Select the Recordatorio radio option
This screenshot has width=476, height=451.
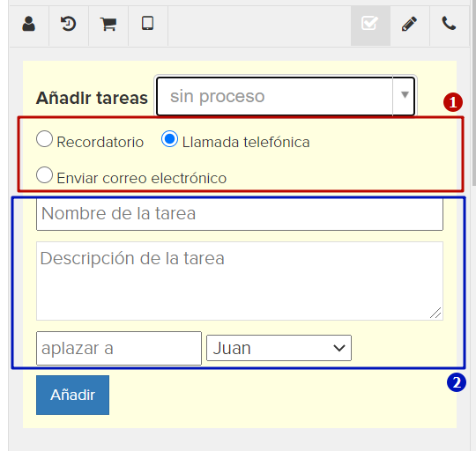(x=45, y=139)
